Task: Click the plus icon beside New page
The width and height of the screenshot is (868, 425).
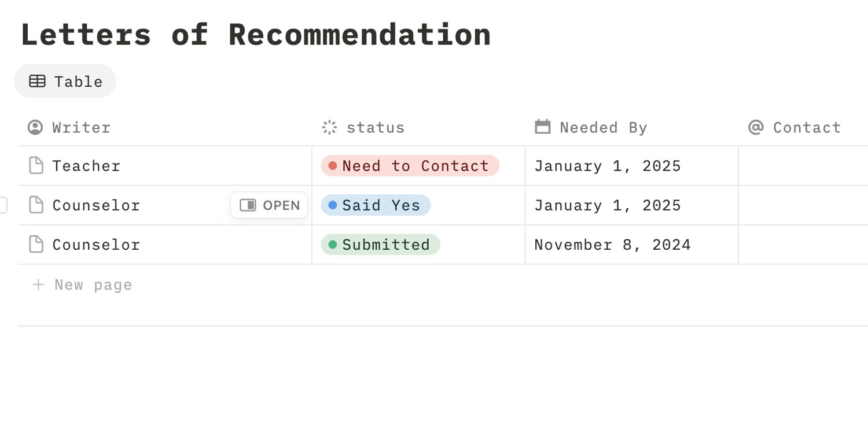Action: [38, 284]
